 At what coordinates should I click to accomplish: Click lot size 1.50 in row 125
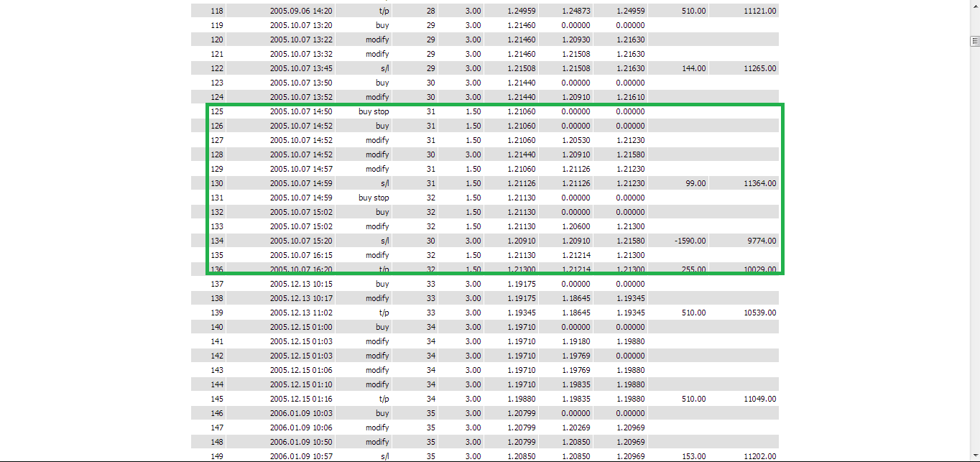pos(473,111)
